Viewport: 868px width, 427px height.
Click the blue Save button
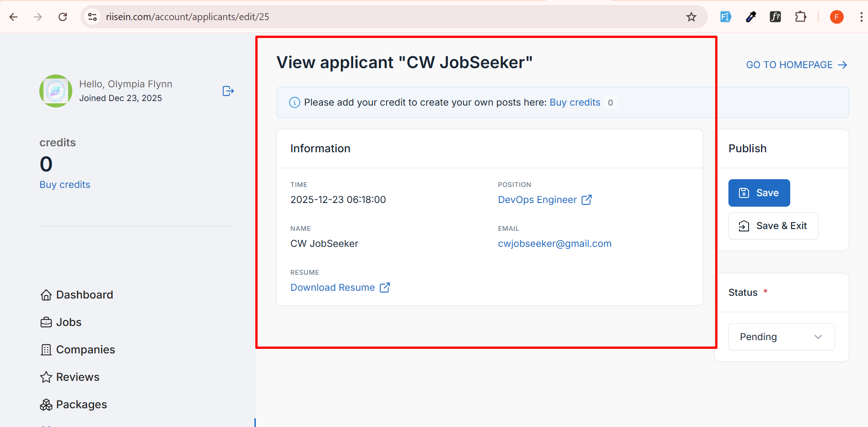(759, 193)
